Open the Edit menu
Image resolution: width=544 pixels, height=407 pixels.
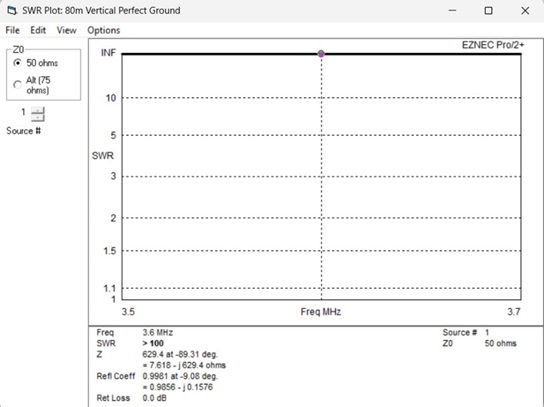point(38,30)
